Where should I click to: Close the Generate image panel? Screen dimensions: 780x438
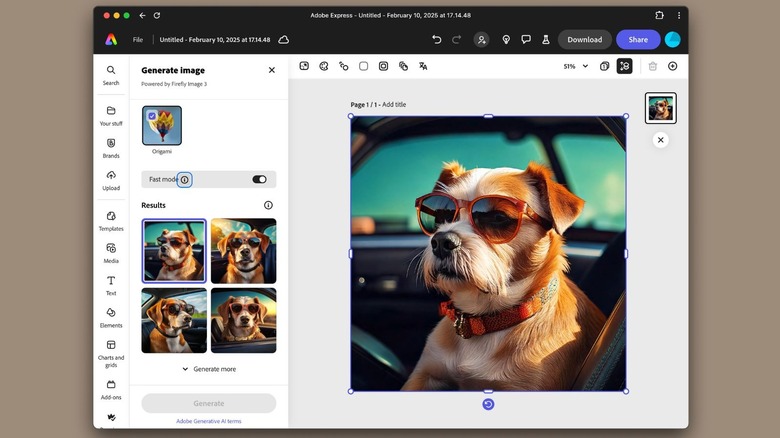(271, 70)
